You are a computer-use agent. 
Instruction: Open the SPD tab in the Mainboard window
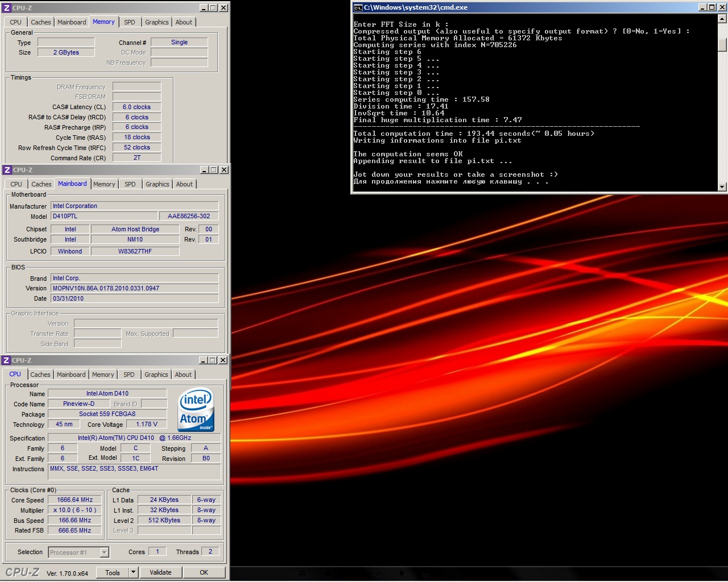[x=130, y=184]
